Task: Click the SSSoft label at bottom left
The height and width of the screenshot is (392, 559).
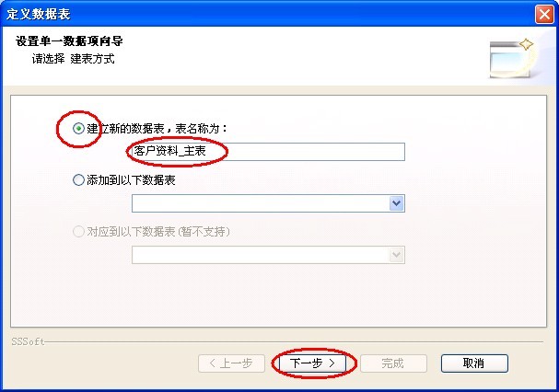Action: click(x=28, y=341)
